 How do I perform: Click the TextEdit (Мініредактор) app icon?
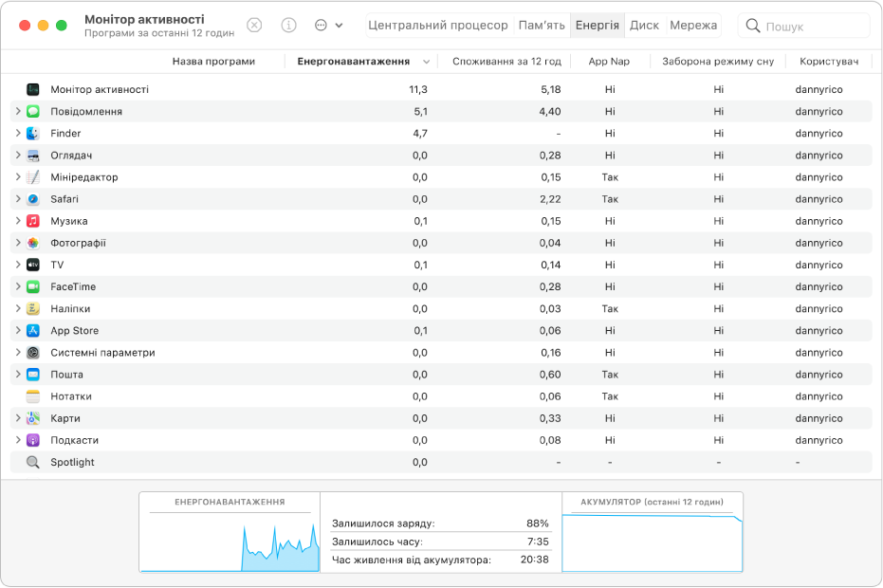33,177
